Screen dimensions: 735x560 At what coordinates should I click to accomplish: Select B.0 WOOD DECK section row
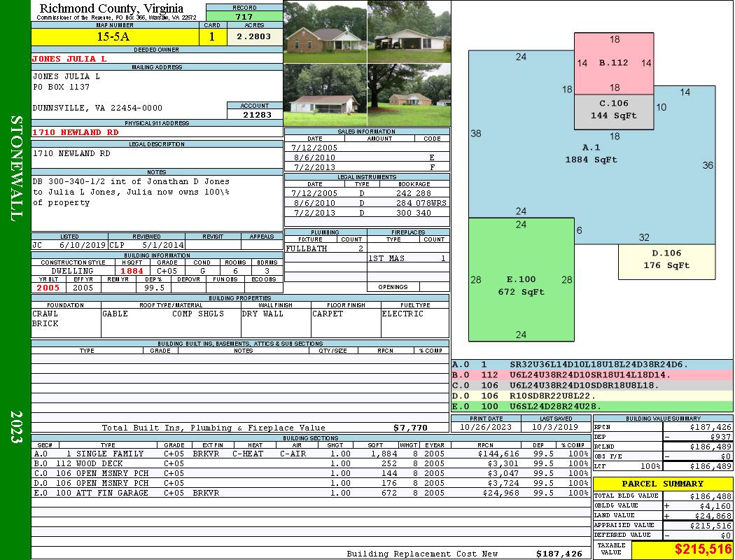tap(310, 463)
